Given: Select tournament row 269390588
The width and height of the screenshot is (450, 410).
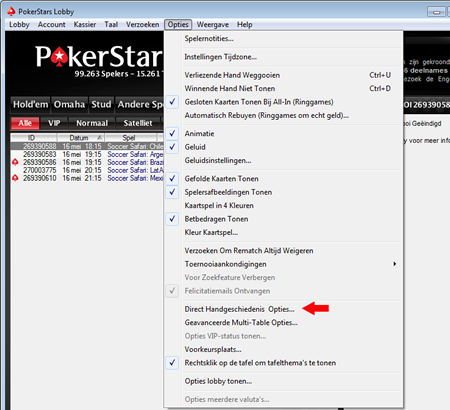Looking at the screenshot, I should 87,146.
